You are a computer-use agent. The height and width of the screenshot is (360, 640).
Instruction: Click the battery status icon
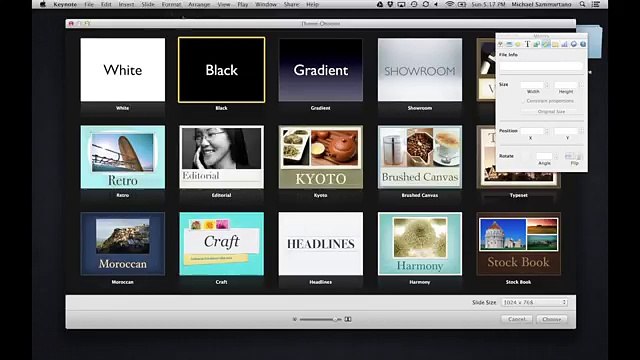(x=462, y=4)
